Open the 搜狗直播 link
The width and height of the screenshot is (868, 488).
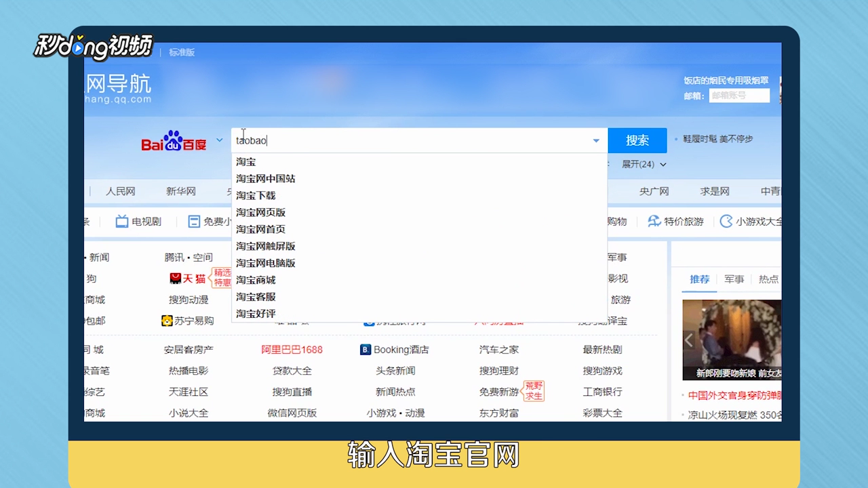point(292,392)
